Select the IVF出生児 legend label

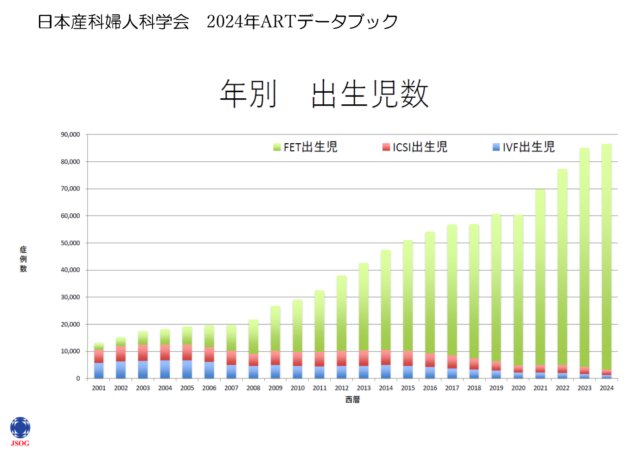(x=529, y=147)
